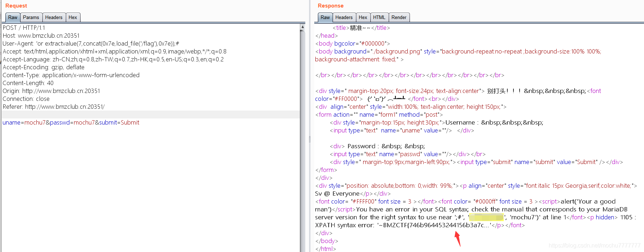
Task: Click the Content-Type header line
Action: pos(71,75)
